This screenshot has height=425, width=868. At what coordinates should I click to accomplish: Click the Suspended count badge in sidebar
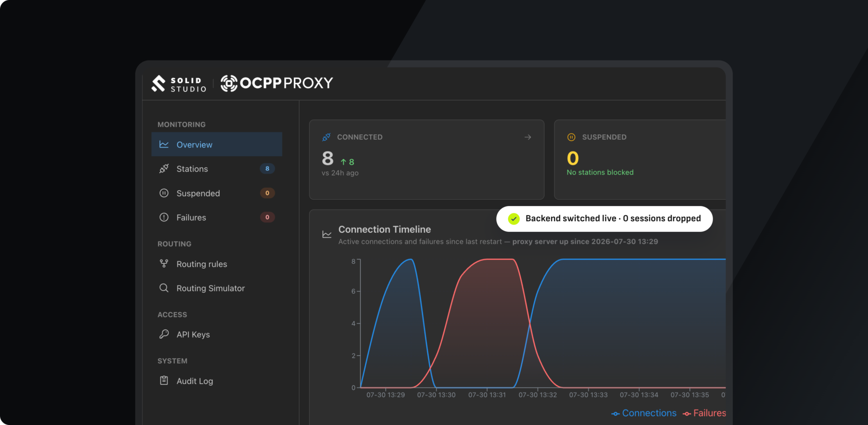click(x=267, y=193)
